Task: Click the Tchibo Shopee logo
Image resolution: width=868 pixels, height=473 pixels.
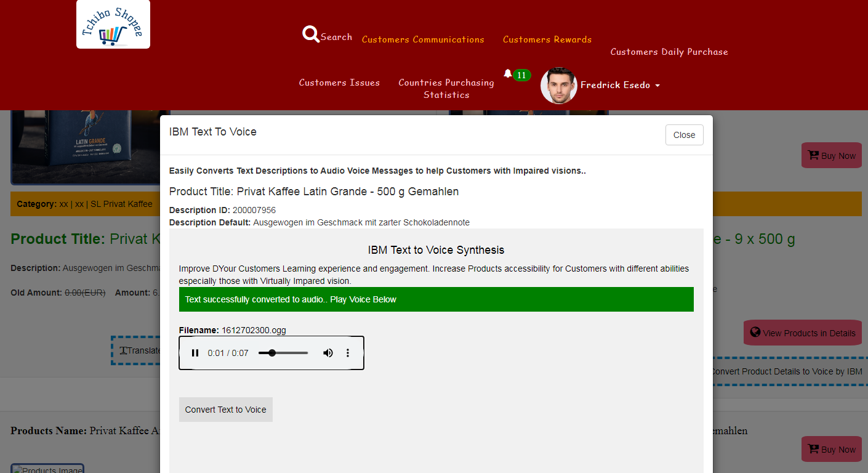Action: pos(113,25)
